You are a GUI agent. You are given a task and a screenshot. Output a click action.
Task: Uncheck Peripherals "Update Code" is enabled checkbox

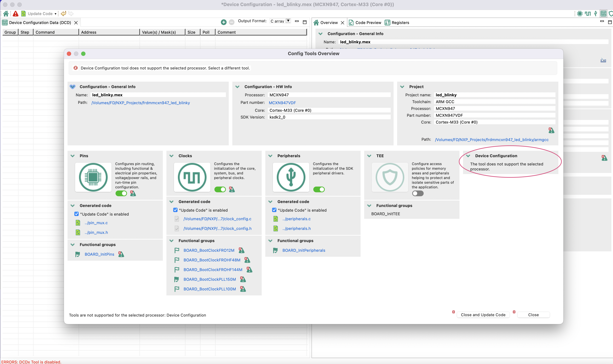[274, 210]
